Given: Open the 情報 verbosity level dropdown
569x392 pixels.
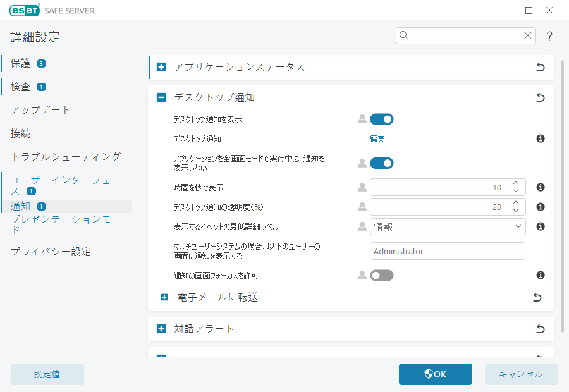Looking at the screenshot, I should point(447,226).
